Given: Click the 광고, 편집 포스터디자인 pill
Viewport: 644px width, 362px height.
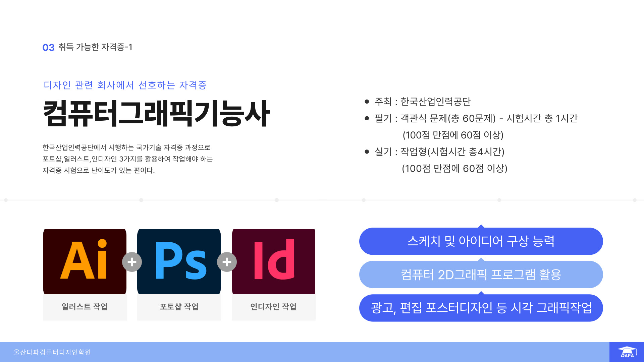Looking at the screenshot, I should coord(481,308).
